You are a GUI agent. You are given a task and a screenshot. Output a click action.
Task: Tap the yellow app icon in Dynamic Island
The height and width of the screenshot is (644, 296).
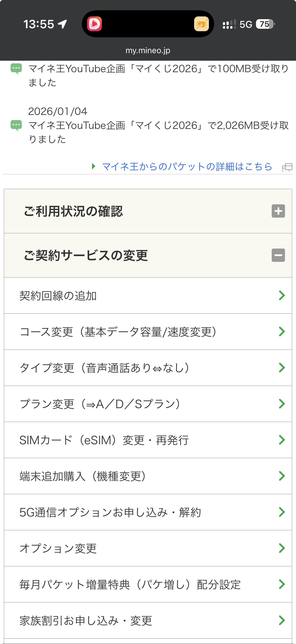(201, 24)
